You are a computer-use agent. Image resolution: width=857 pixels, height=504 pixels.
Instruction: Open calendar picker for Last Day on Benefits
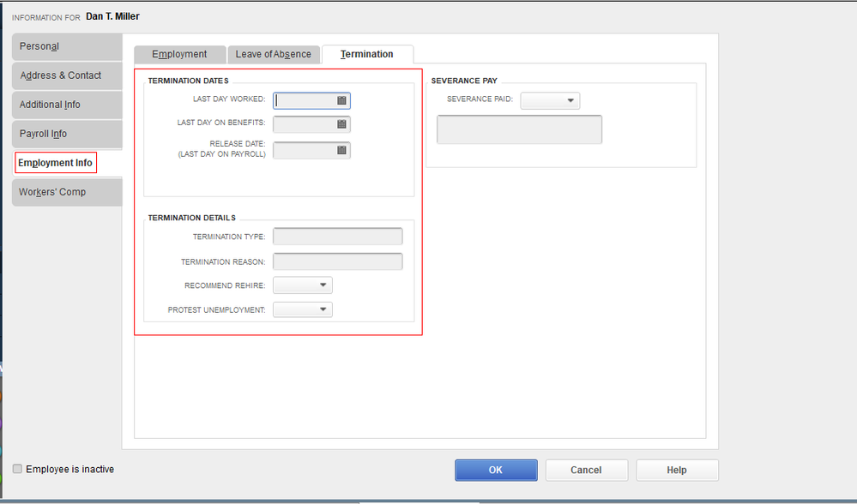341,124
